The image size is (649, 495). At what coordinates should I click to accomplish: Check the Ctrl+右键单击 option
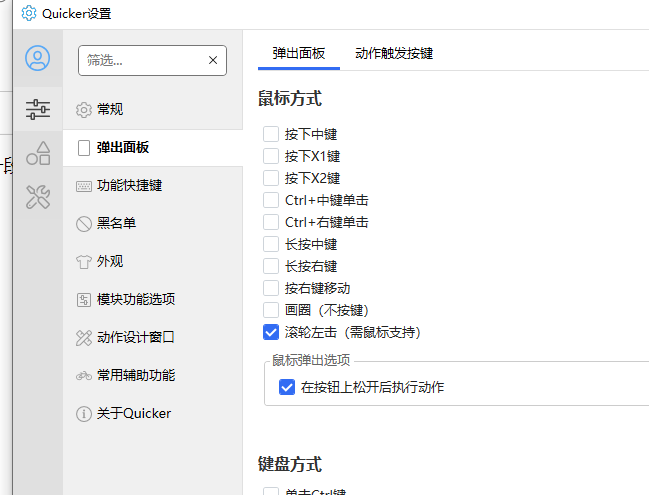click(271, 222)
